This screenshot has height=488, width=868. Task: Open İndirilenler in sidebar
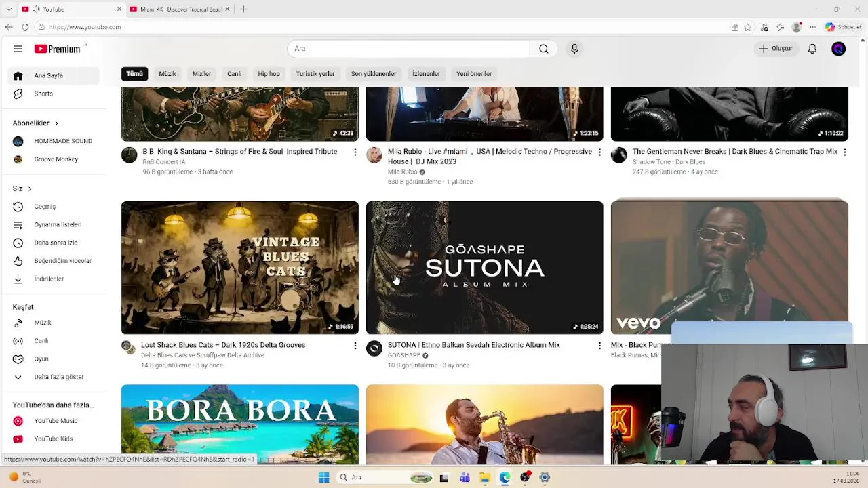(53, 279)
